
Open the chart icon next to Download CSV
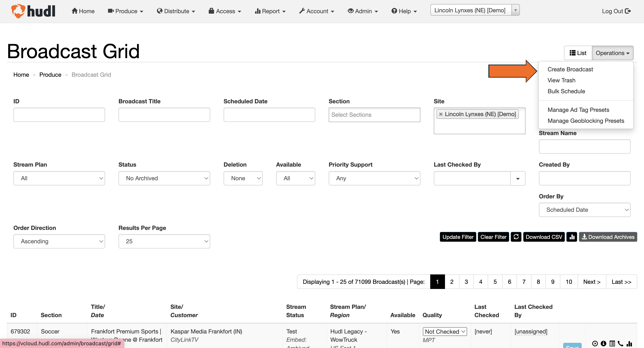coord(572,237)
